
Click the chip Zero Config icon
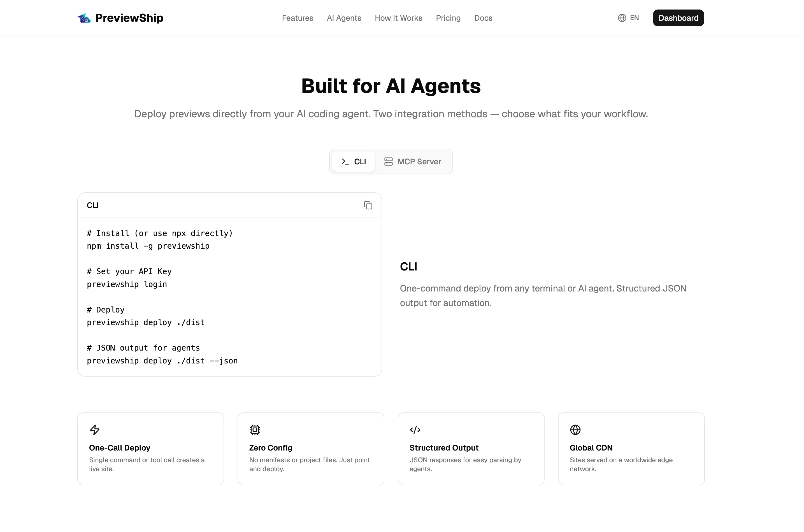coord(255,430)
